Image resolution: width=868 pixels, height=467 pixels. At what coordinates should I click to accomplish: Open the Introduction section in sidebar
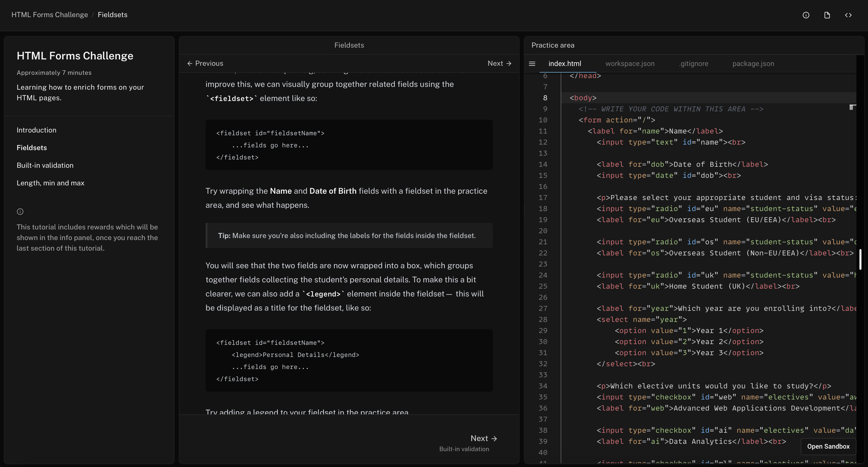coord(36,130)
